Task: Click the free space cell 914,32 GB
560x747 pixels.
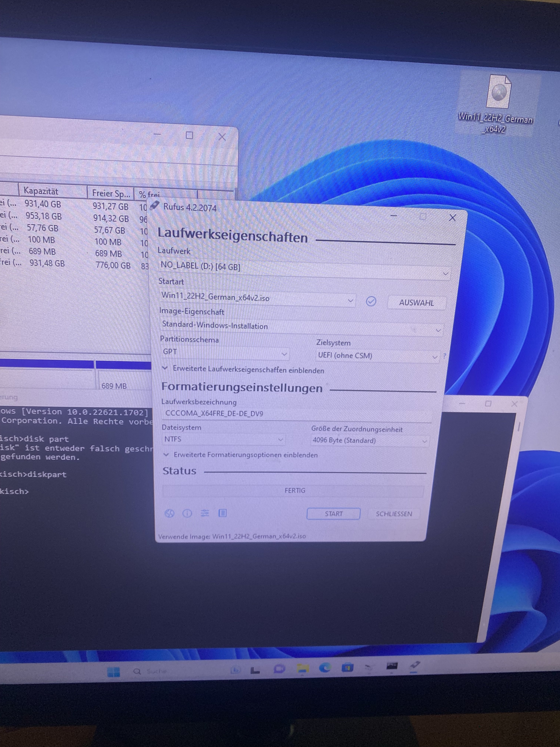Action: tap(111, 218)
